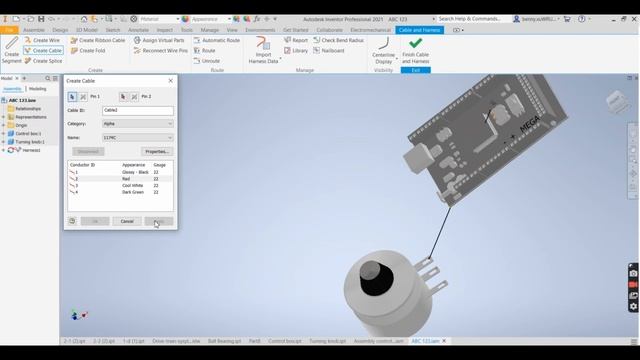This screenshot has height=360, width=640.
Task: Click the Search Help & Commands box
Action: point(474,19)
